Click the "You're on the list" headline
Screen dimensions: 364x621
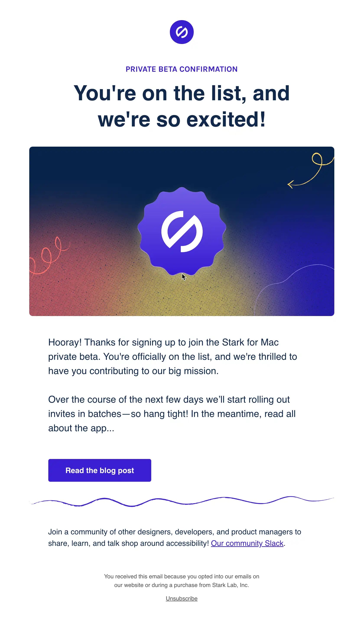point(182,106)
